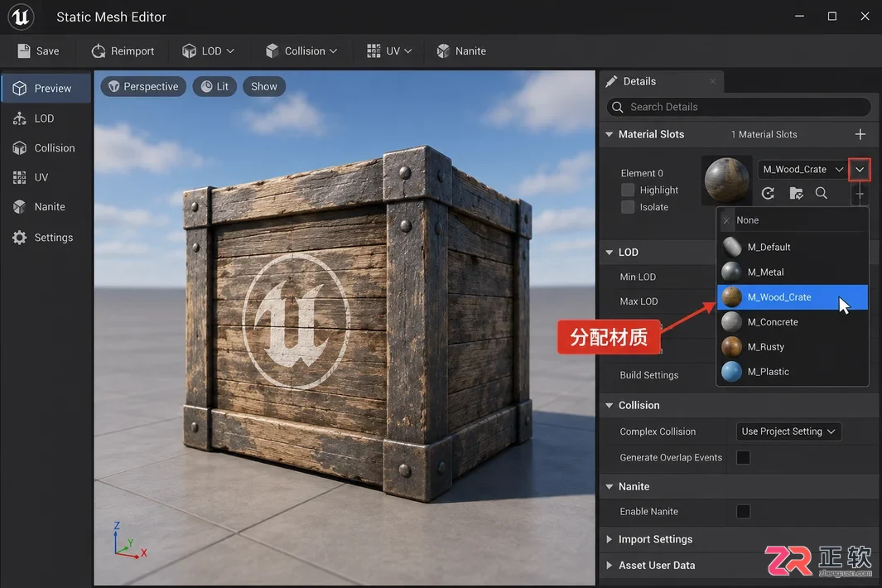Reset the material with the circular arrow icon

pos(768,194)
